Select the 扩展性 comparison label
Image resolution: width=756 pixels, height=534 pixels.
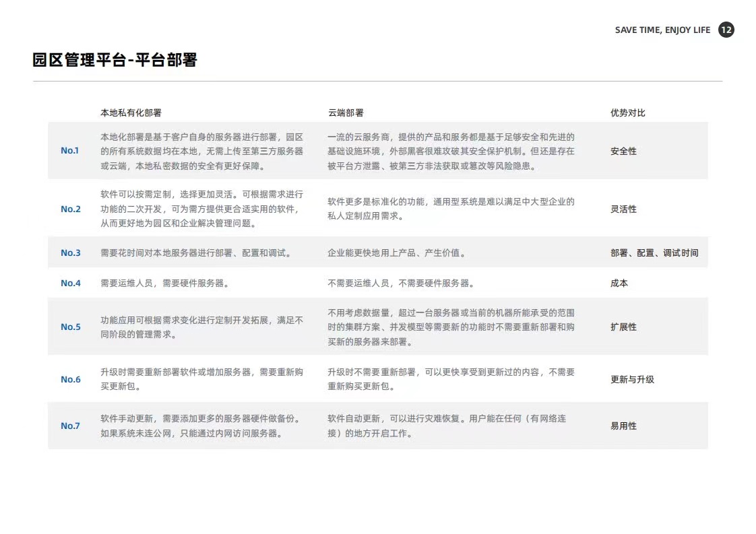623,327
